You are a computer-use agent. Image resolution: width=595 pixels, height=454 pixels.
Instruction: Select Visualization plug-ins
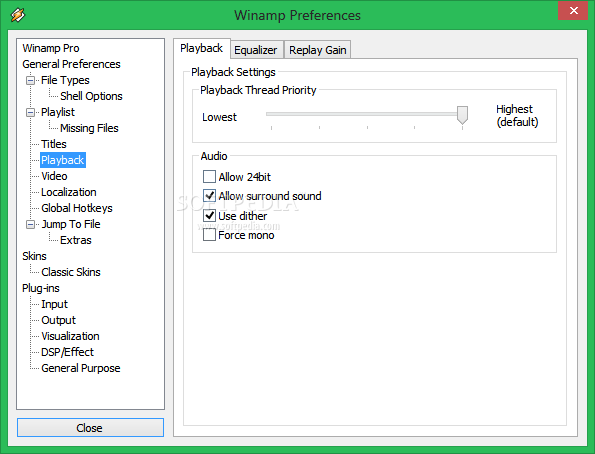click(x=70, y=336)
